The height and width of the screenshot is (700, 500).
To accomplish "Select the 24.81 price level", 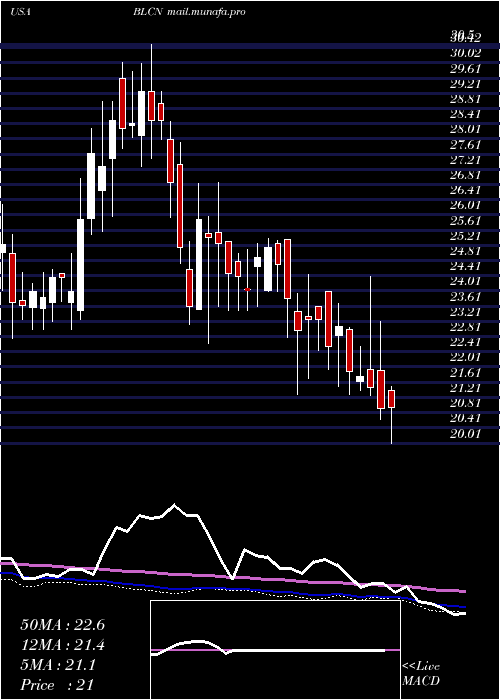I will coord(466,251).
